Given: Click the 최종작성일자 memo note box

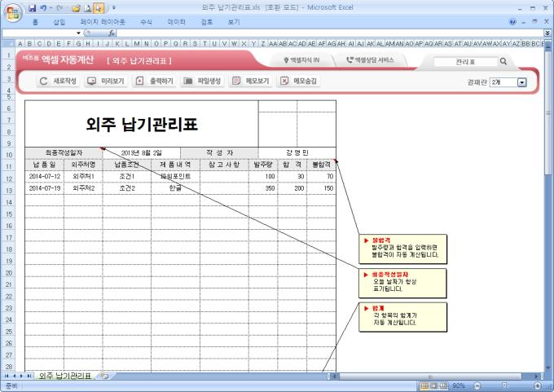Looking at the screenshot, I should tap(402, 283).
